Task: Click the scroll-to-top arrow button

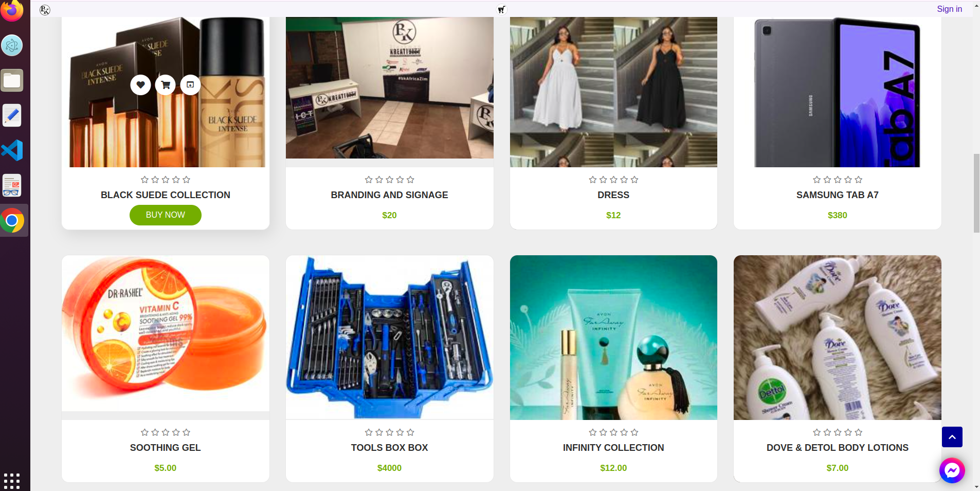Action: tap(952, 437)
